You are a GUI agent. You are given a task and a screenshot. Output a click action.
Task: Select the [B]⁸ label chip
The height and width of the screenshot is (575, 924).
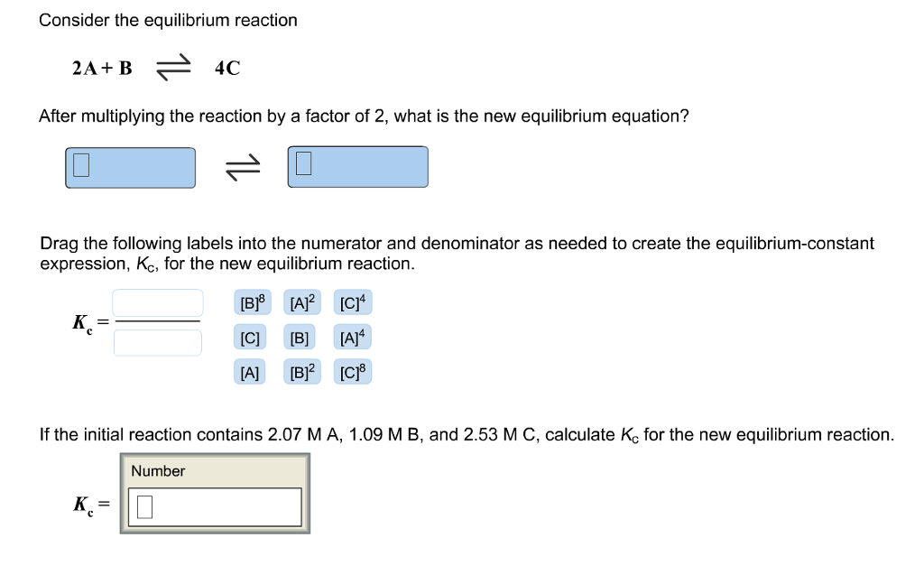251,302
